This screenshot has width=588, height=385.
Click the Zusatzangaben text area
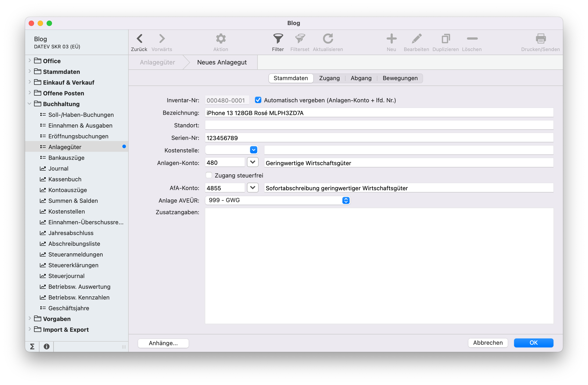coord(379,266)
